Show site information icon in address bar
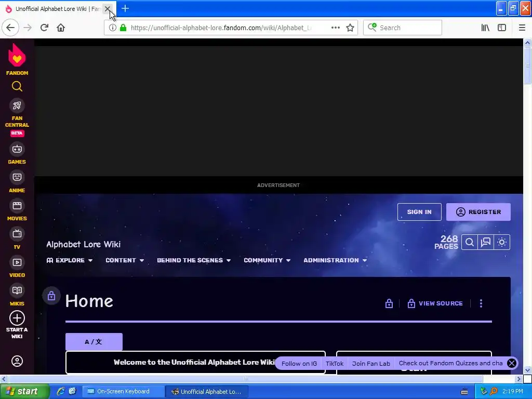The image size is (532, 399). click(x=112, y=28)
